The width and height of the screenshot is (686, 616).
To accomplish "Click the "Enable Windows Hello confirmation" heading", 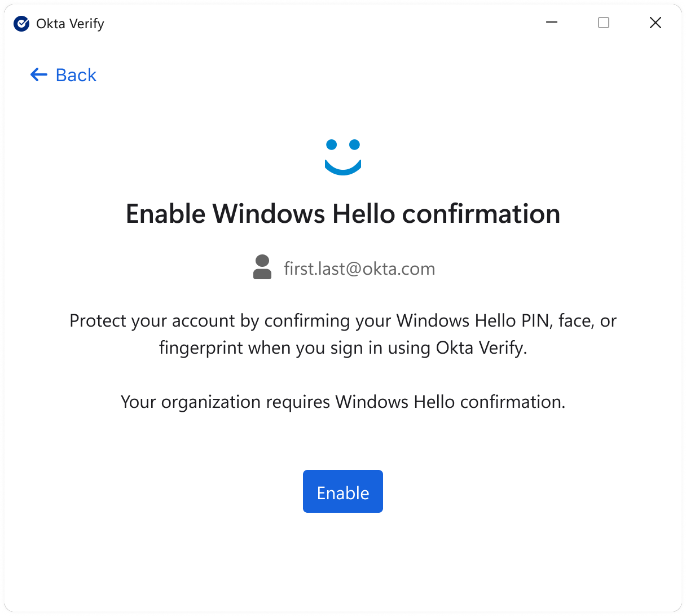I will click(x=343, y=214).
